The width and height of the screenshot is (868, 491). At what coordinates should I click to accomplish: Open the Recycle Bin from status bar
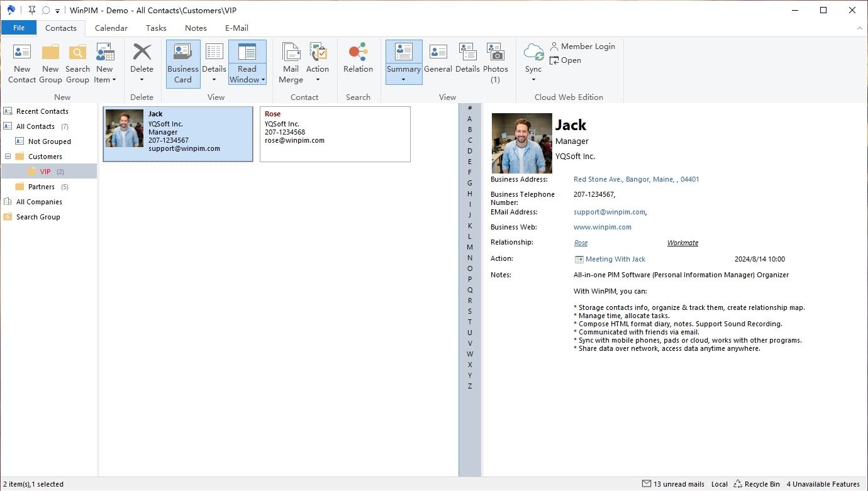pos(757,484)
